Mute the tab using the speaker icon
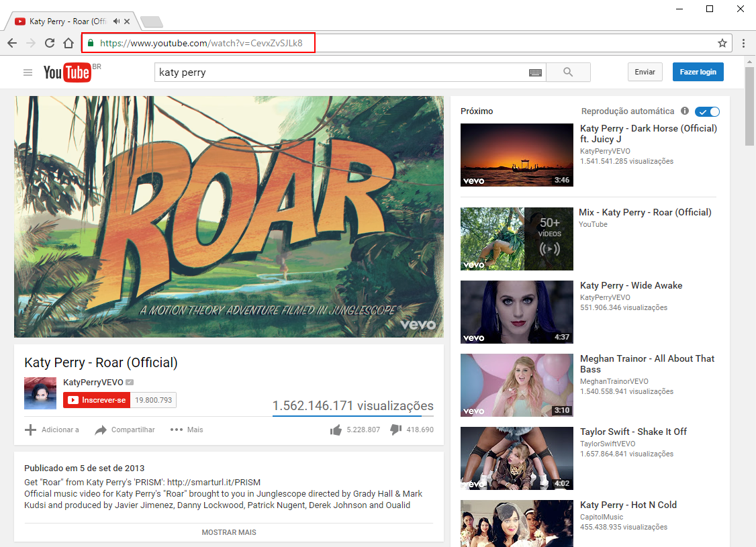 pyautogui.click(x=117, y=21)
